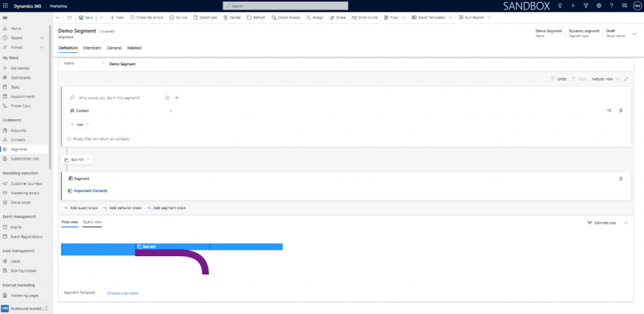Open the Dynamics 365 app launcher waffle
This screenshot has height=314, width=644.
tap(6, 6)
